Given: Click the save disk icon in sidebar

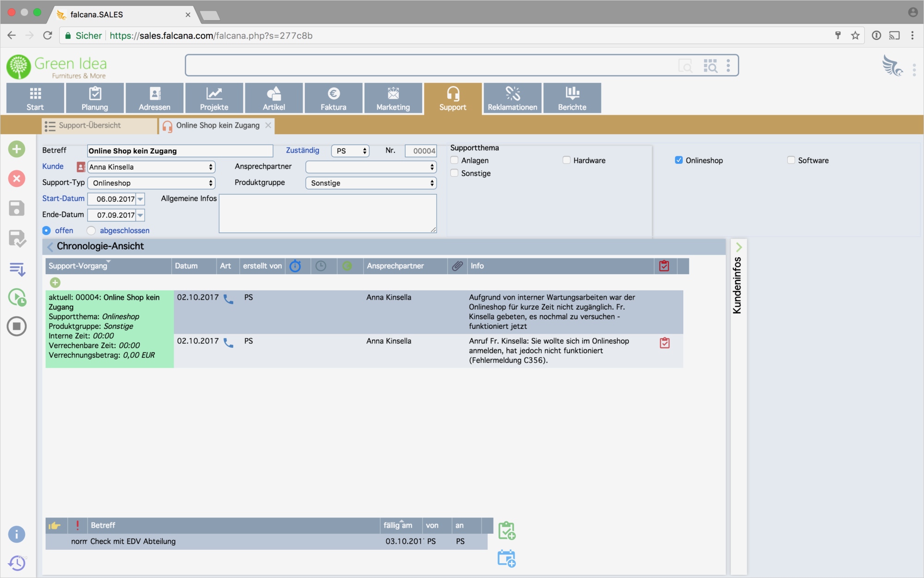Looking at the screenshot, I should tap(17, 208).
